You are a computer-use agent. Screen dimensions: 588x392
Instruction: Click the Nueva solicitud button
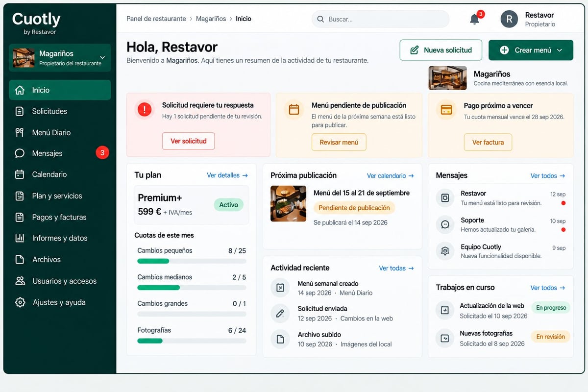pos(441,50)
